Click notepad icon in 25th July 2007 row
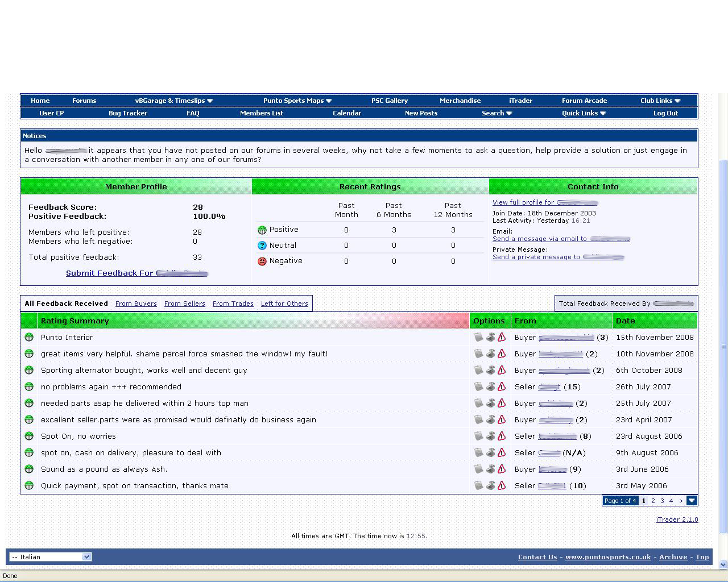This screenshot has height=582, width=728. [479, 403]
